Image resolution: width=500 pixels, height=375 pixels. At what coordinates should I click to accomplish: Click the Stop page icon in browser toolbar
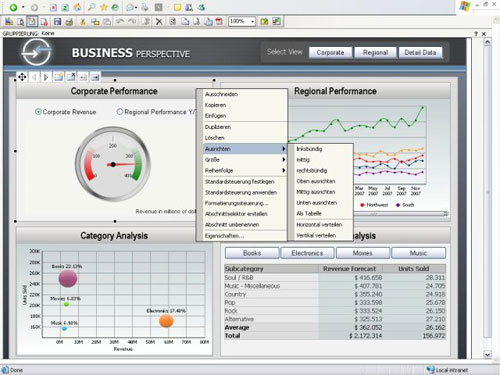coord(53,7)
